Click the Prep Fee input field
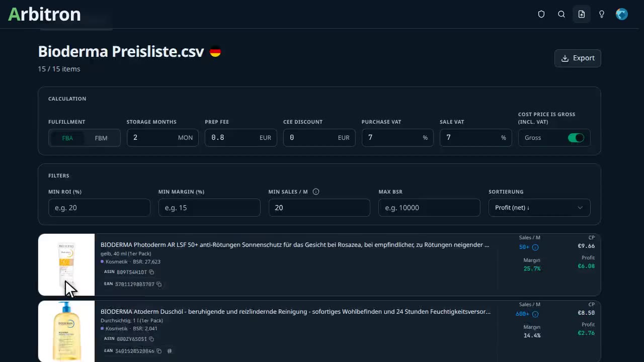This screenshot has height=362, width=644. 241,138
